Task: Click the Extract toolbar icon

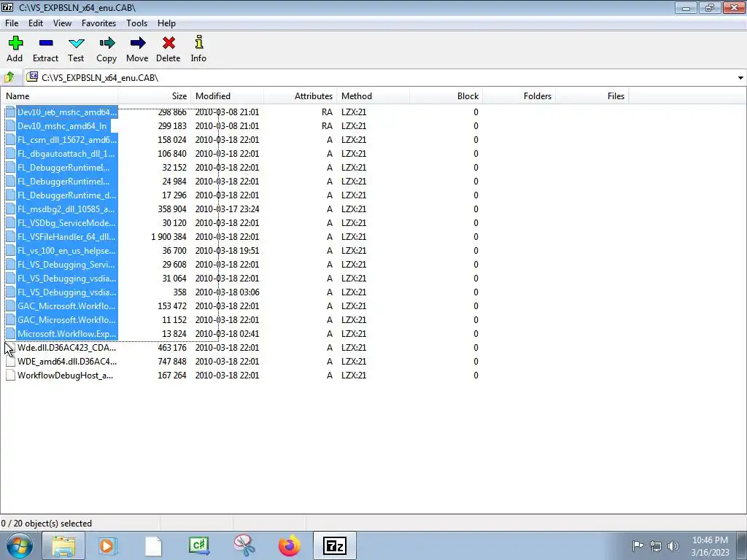Action: (x=45, y=49)
